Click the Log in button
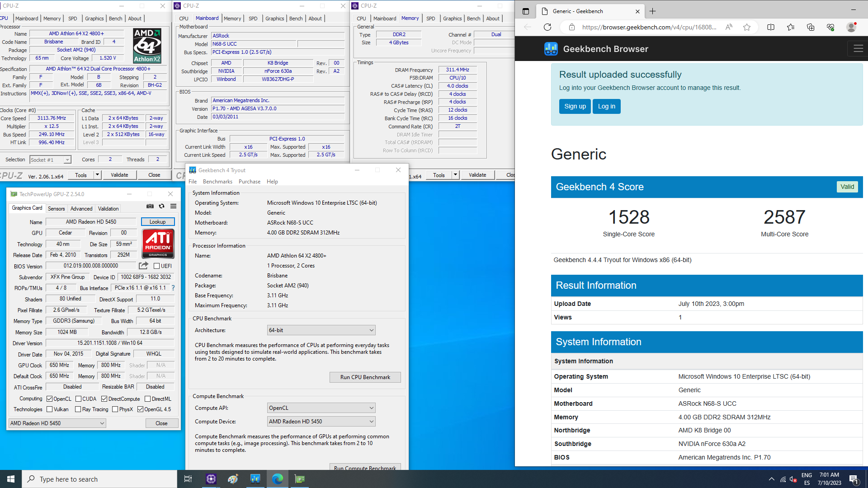The height and width of the screenshot is (488, 868). coord(607,106)
